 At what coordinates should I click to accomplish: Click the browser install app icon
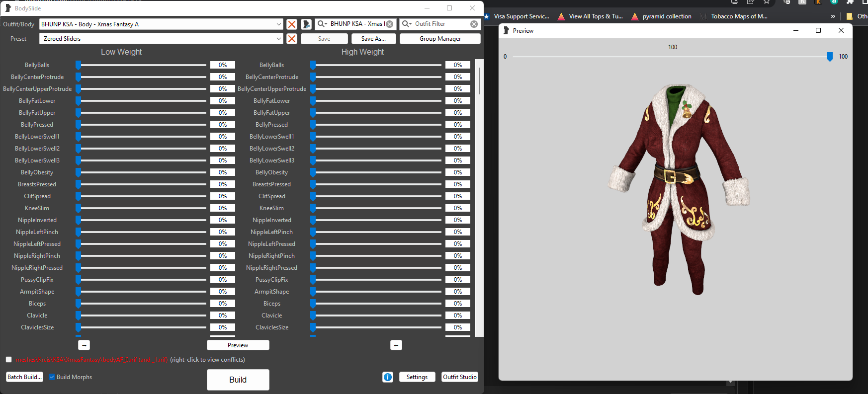pos(735,2)
